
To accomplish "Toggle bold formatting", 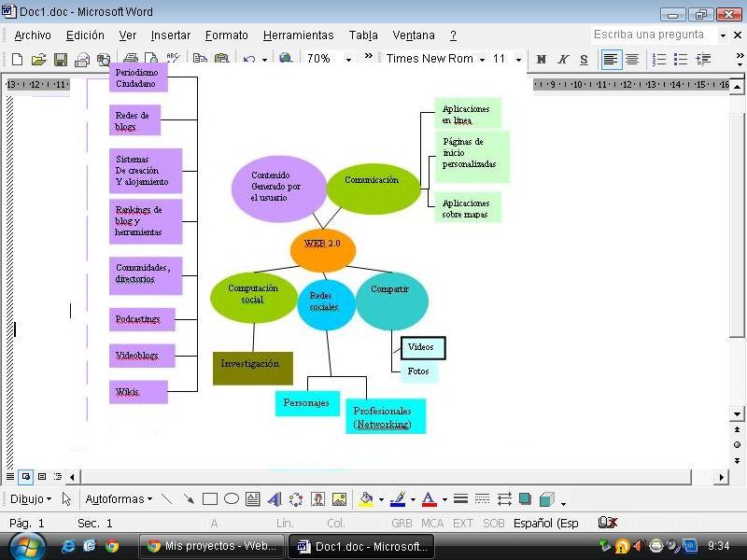I will click(x=542, y=59).
